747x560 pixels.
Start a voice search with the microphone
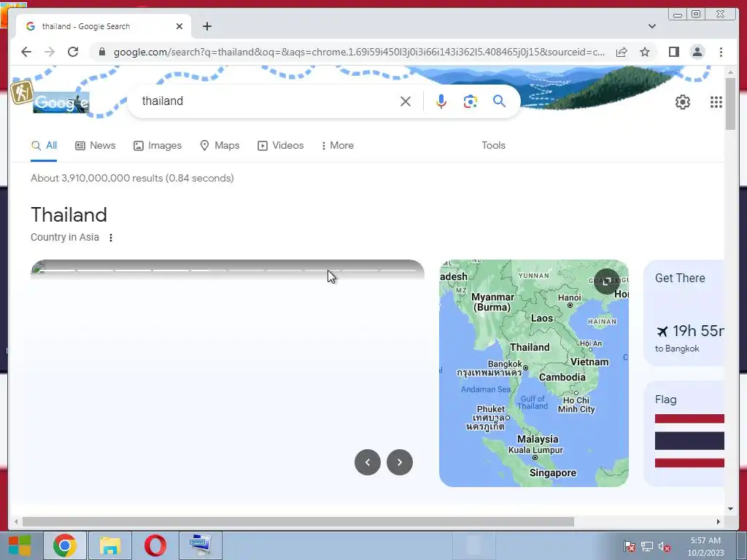[441, 101]
